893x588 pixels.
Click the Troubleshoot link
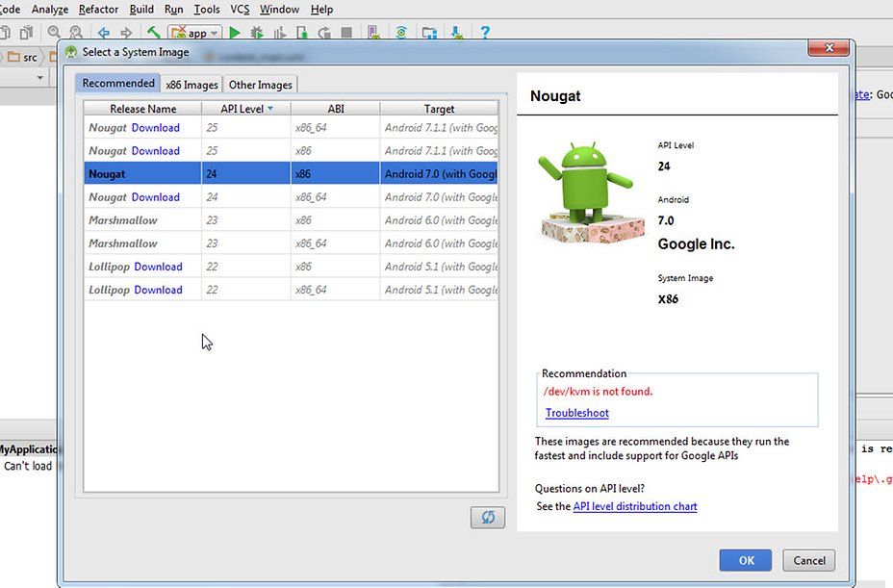tap(577, 413)
